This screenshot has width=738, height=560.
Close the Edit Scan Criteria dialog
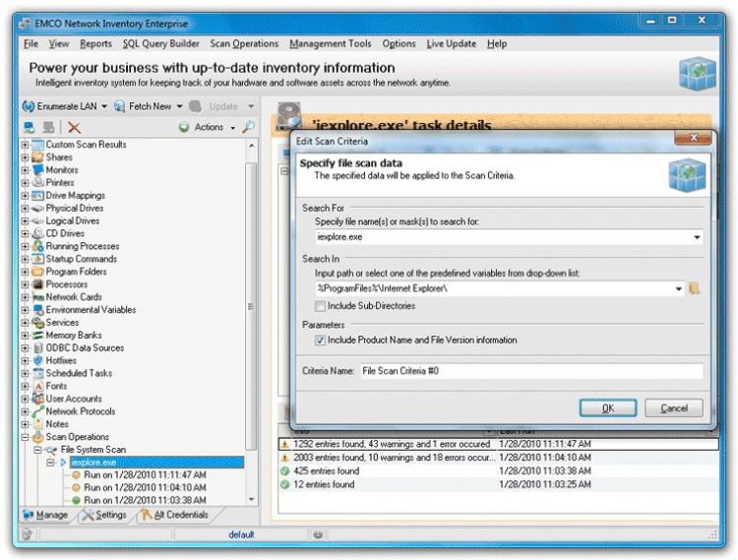tap(694, 138)
